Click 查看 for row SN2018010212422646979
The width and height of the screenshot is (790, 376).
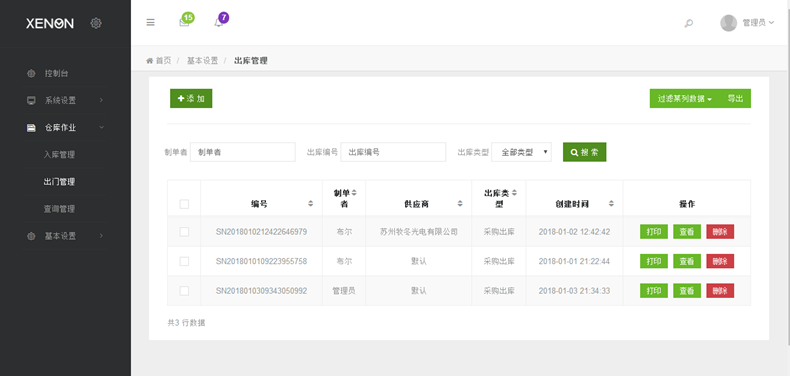click(x=687, y=232)
